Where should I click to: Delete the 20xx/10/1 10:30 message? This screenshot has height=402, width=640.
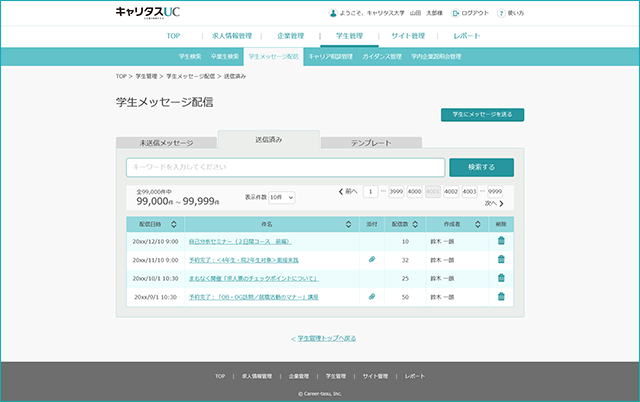[x=501, y=278]
